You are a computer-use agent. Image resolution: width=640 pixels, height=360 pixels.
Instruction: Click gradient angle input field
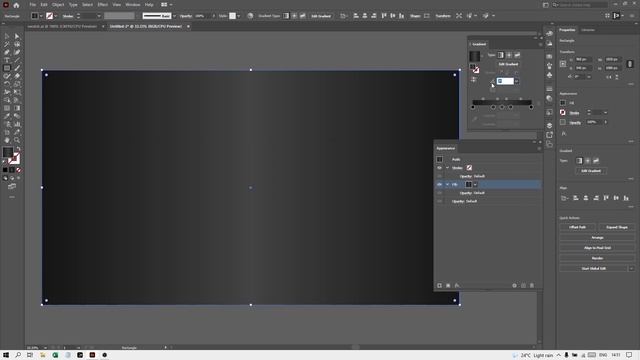(505, 81)
